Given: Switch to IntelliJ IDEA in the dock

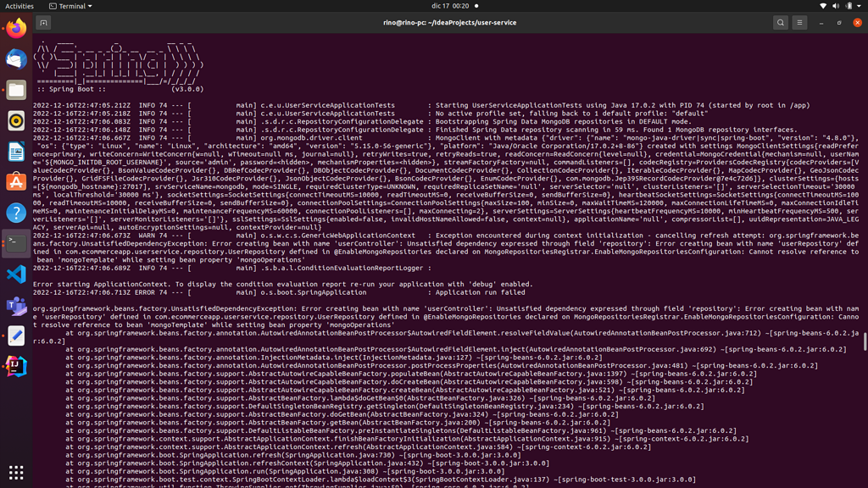Looking at the screenshot, I should click(x=16, y=366).
